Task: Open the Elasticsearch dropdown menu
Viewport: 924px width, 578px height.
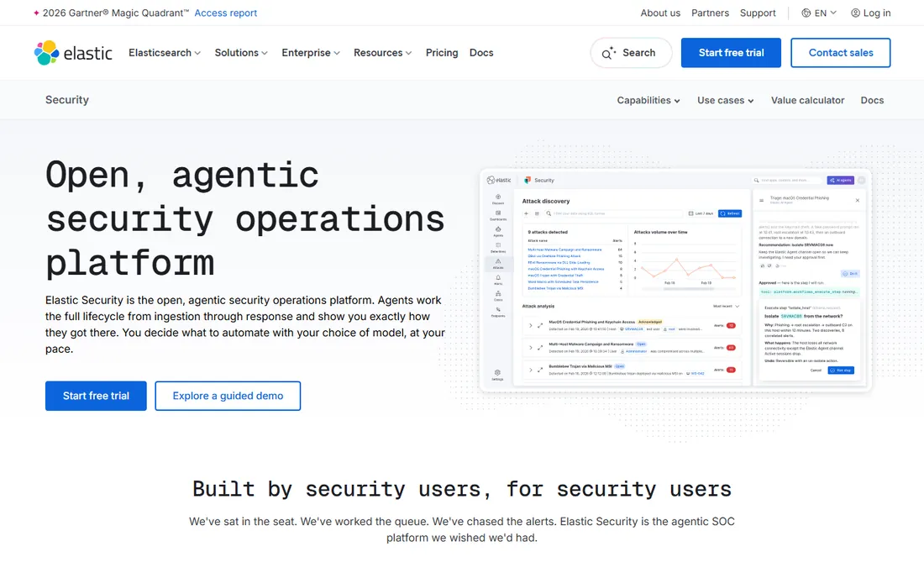Action: pyautogui.click(x=165, y=53)
